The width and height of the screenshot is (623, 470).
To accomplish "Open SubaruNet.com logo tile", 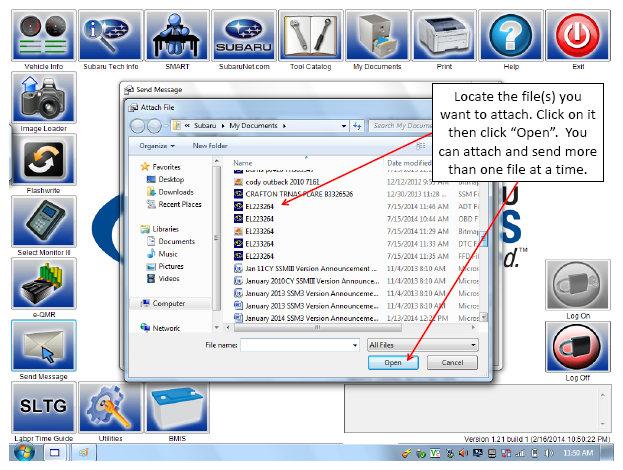I will (x=244, y=36).
